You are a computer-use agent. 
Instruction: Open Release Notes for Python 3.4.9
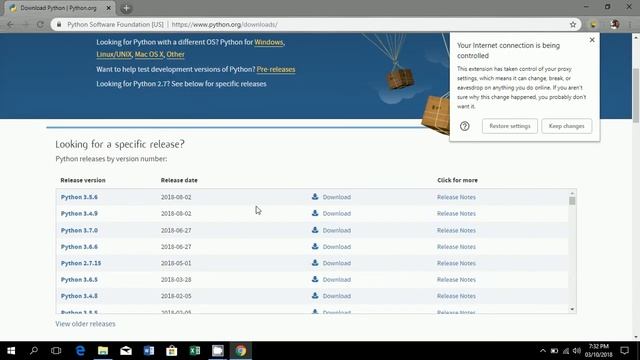click(456, 213)
